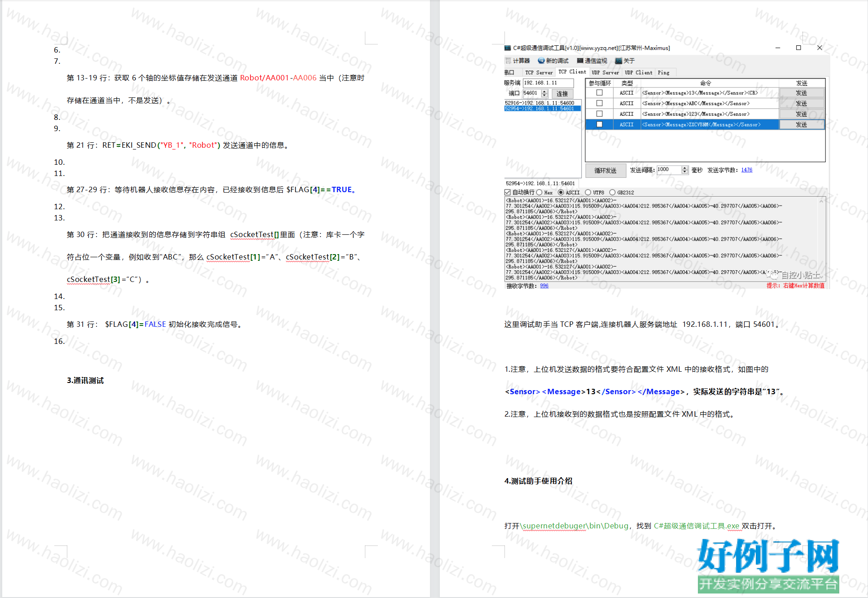The height and width of the screenshot is (598, 868).
Task: Toggle the 自动换行 auto wrap checkbox
Action: click(508, 192)
